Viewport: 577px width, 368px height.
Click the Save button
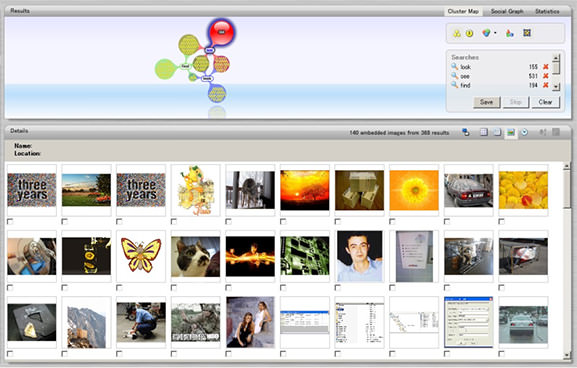(x=486, y=102)
